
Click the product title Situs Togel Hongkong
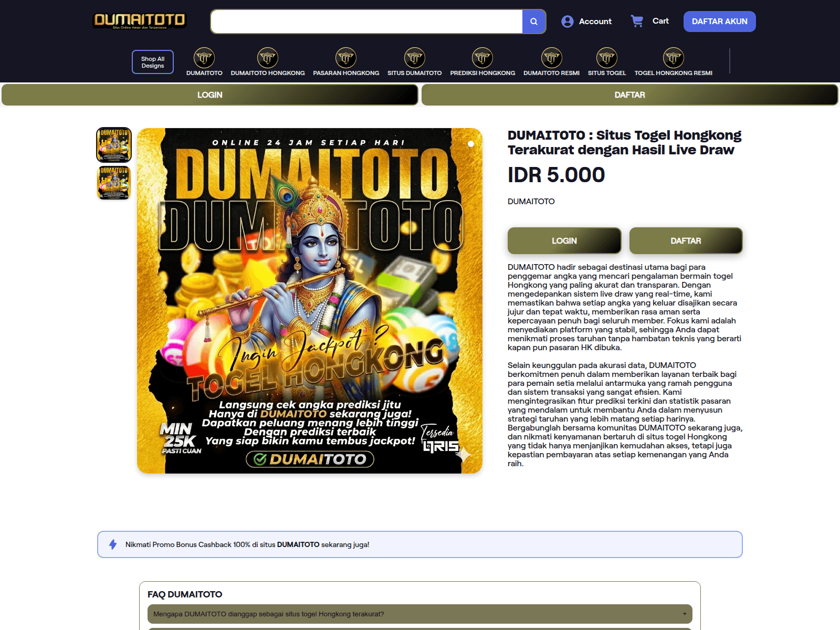click(x=624, y=142)
